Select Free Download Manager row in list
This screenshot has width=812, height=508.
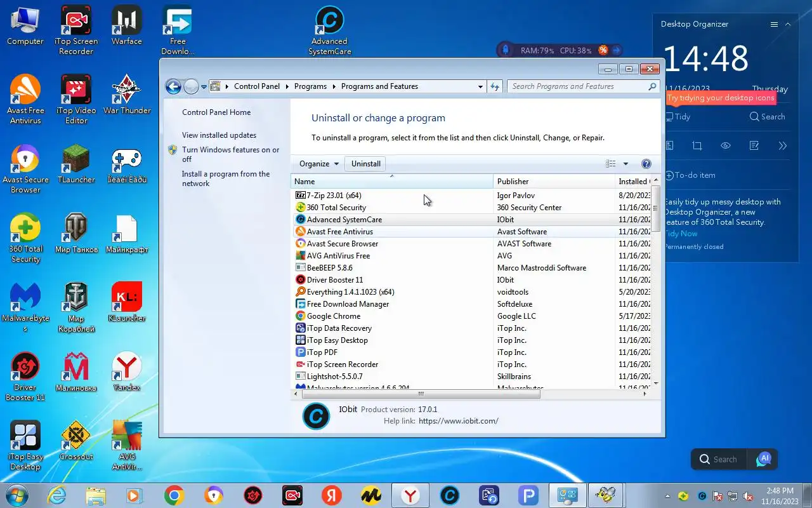(x=472, y=304)
